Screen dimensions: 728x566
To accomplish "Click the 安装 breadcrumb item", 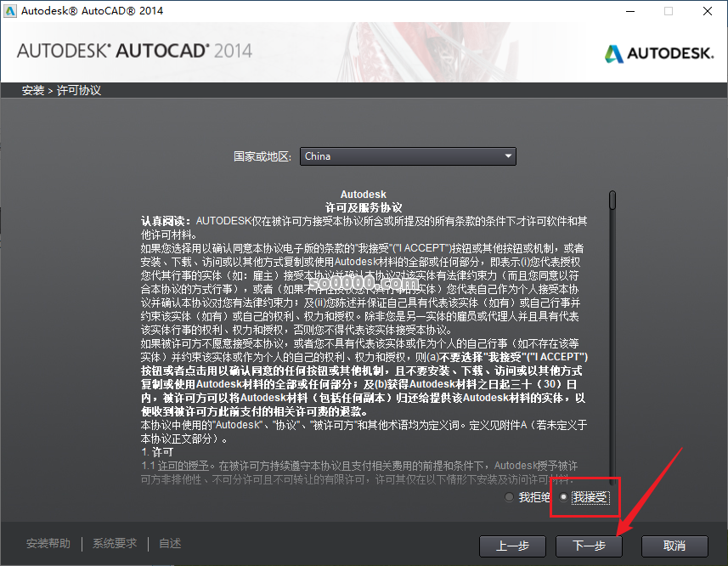I will (32, 89).
